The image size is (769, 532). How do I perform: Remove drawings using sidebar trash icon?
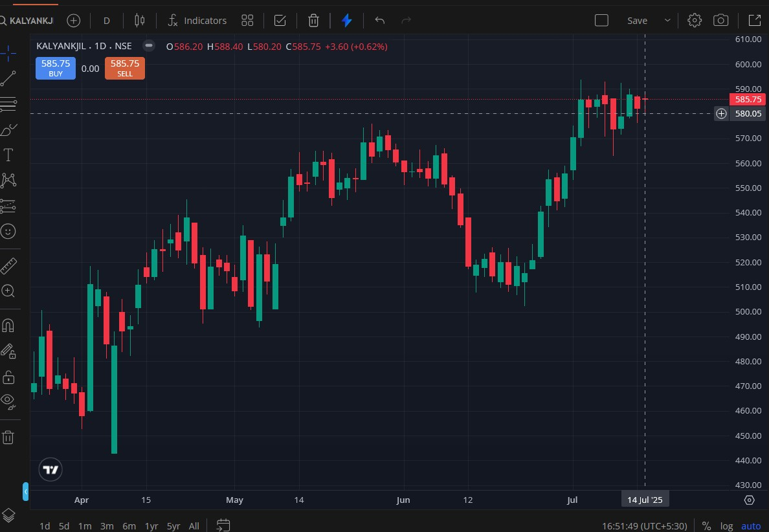8,437
